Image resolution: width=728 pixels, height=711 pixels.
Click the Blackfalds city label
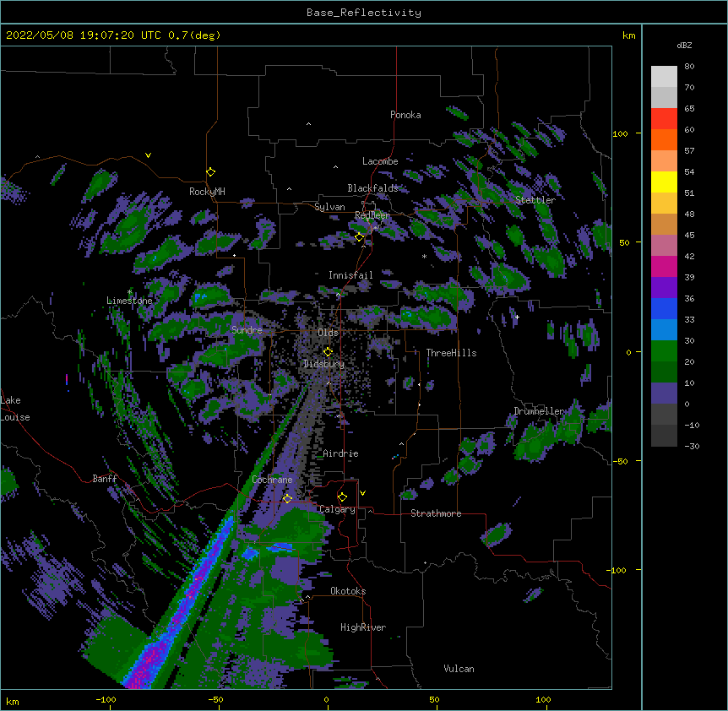(x=372, y=188)
